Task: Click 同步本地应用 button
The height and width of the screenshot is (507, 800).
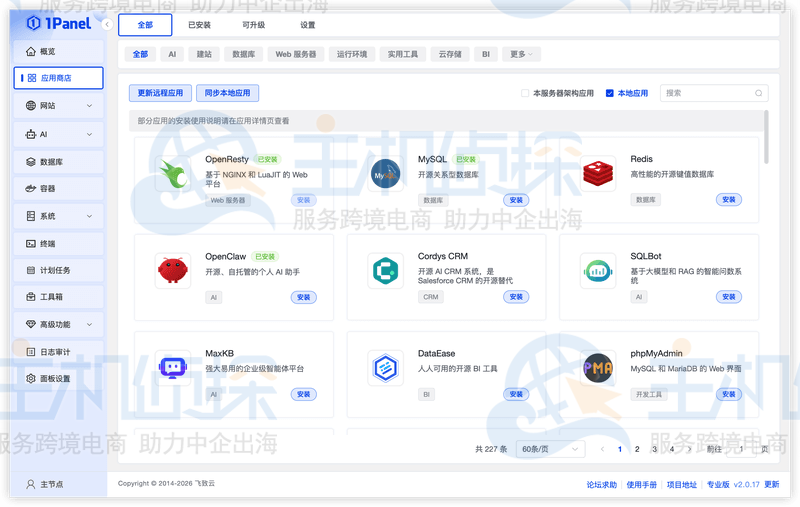Action: pyautogui.click(x=228, y=93)
